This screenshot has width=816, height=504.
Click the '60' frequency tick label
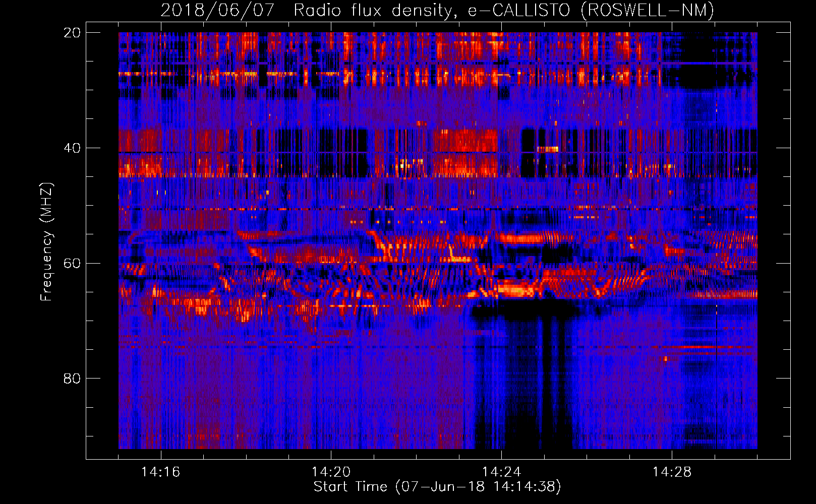tap(72, 264)
